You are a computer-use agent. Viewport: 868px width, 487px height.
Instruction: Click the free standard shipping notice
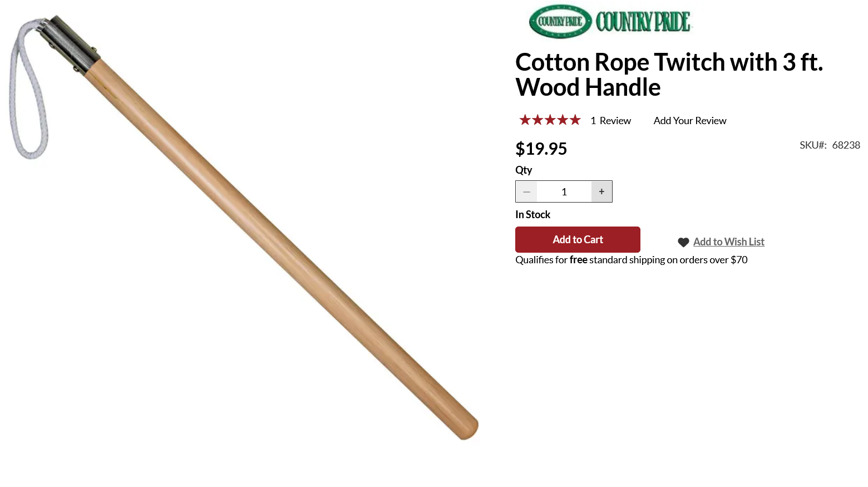point(632,260)
